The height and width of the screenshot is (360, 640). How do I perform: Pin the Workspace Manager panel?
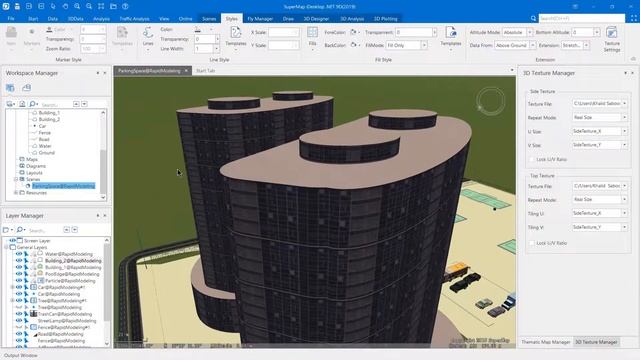point(98,73)
